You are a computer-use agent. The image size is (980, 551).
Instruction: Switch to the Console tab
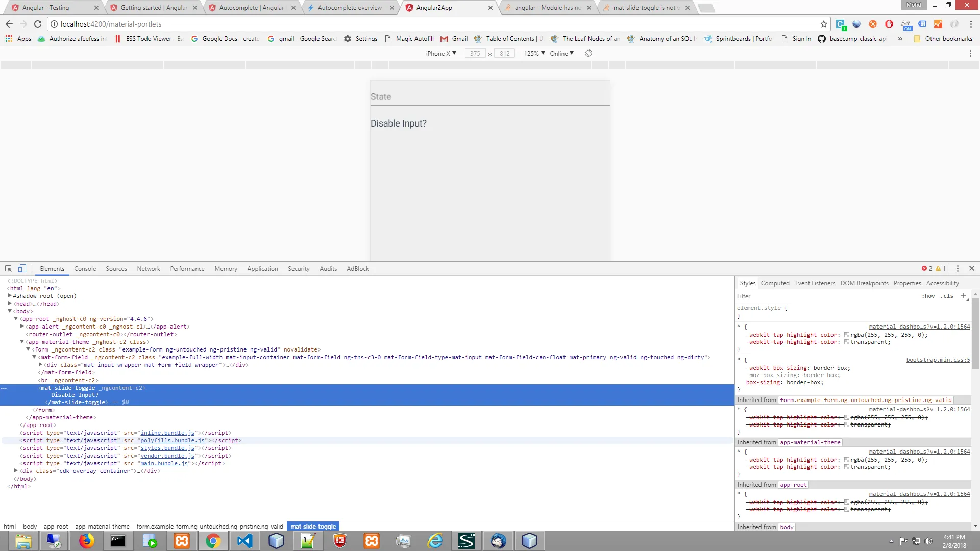(x=85, y=269)
